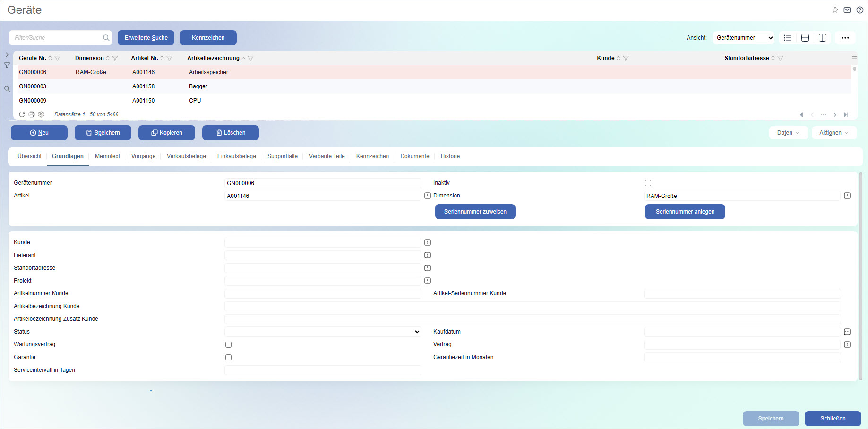Click the refresh records icon
Screen dimensions: 868x429
tap(22, 114)
